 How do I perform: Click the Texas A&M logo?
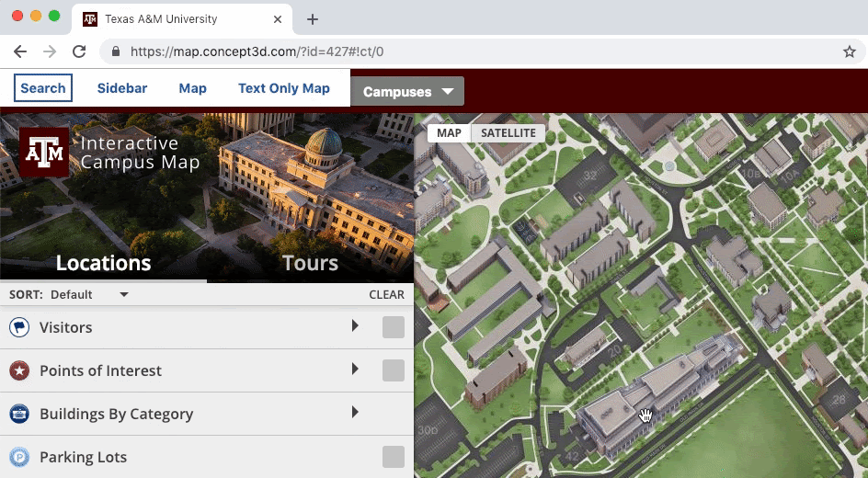pyautogui.click(x=44, y=152)
